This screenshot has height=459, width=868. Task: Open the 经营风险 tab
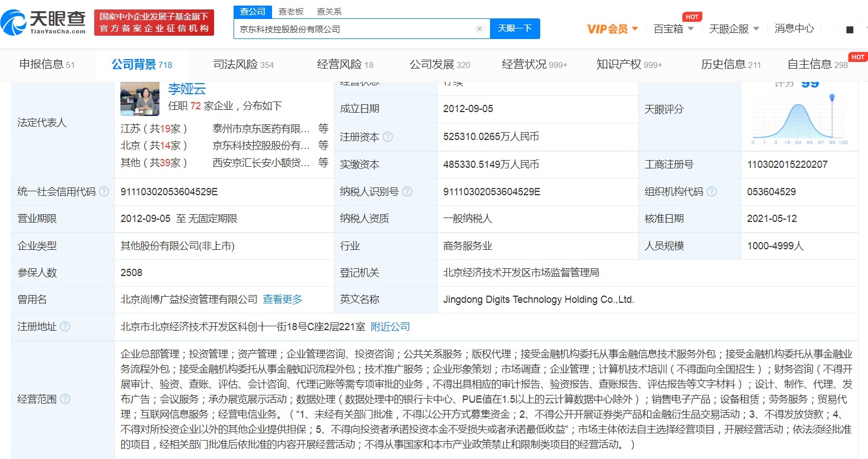[x=345, y=65]
